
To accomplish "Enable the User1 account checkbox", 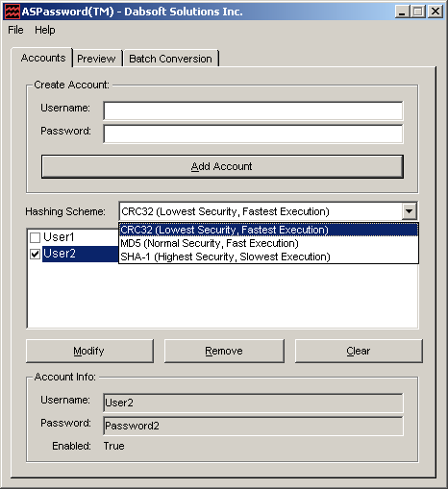I will point(35,237).
